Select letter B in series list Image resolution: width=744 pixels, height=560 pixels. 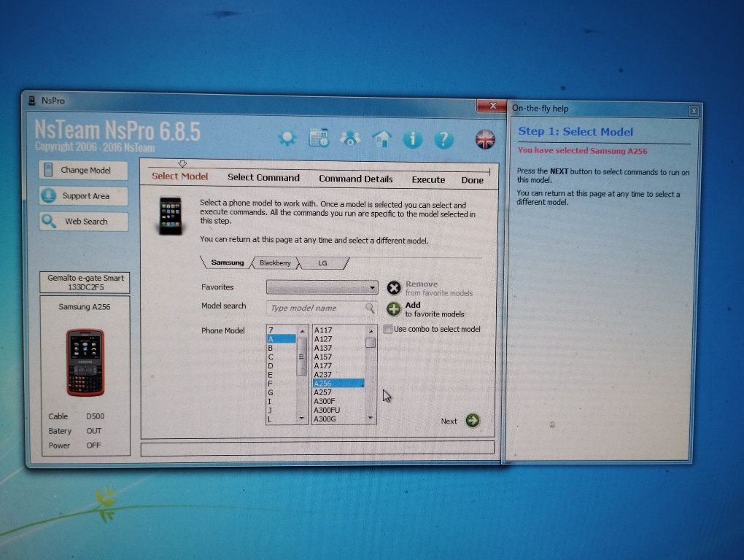(282, 348)
